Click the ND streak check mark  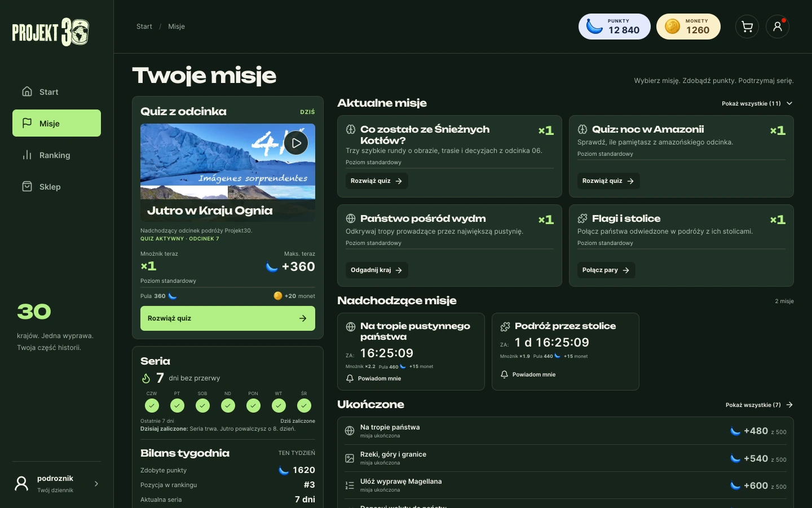coord(228,405)
